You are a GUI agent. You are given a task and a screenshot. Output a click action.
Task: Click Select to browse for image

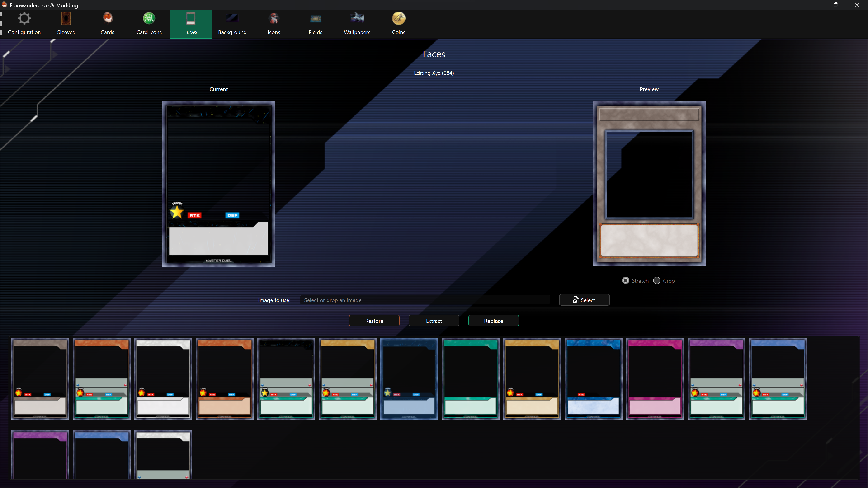584,300
